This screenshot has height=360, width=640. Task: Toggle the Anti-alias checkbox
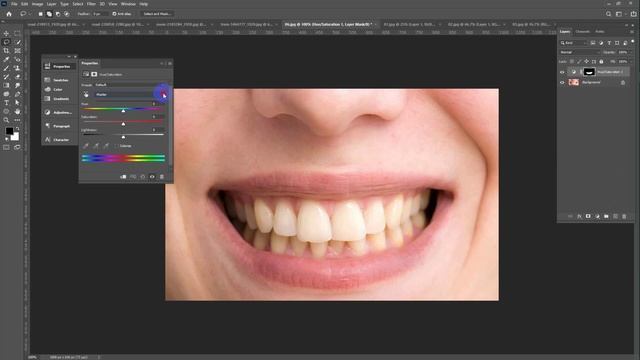click(114, 14)
